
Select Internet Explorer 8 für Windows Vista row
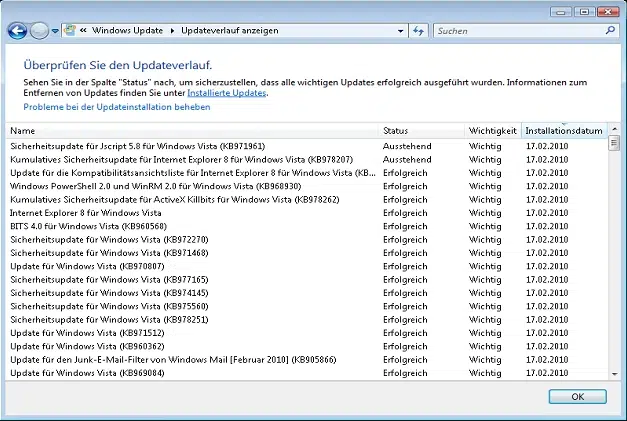coord(307,213)
